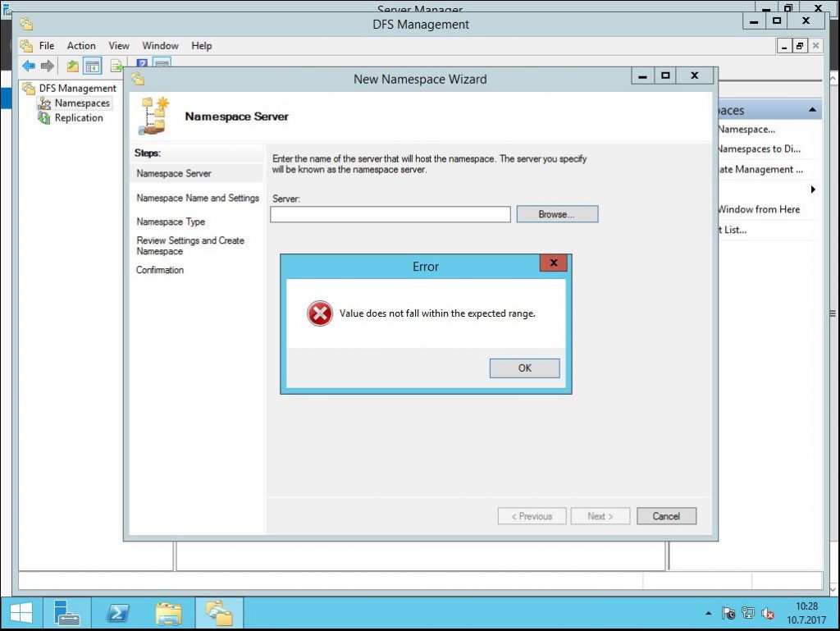Toggle the Show/Hide Console Tree toolbar icon
840x631 pixels.
93,66
